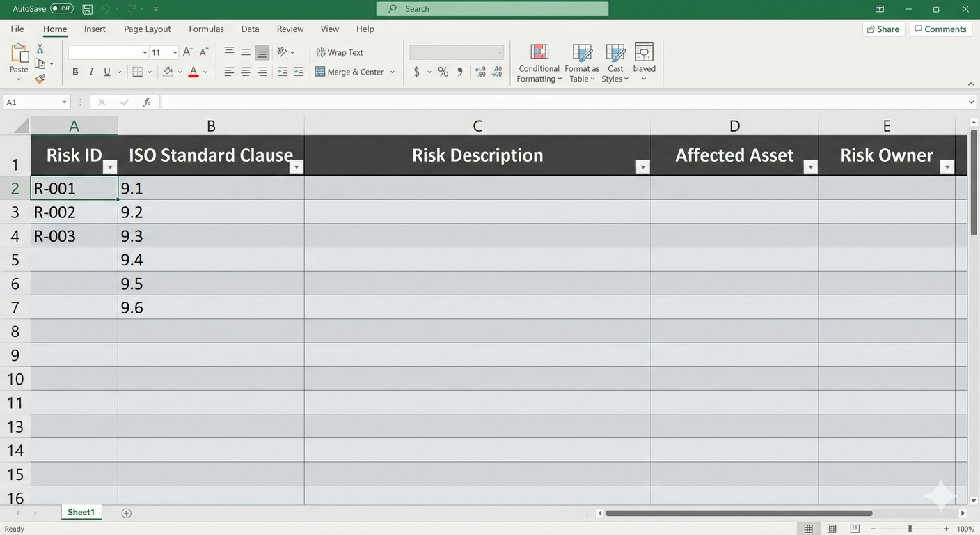The height and width of the screenshot is (535, 980).
Task: Click the percent style icon
Action: tap(443, 72)
